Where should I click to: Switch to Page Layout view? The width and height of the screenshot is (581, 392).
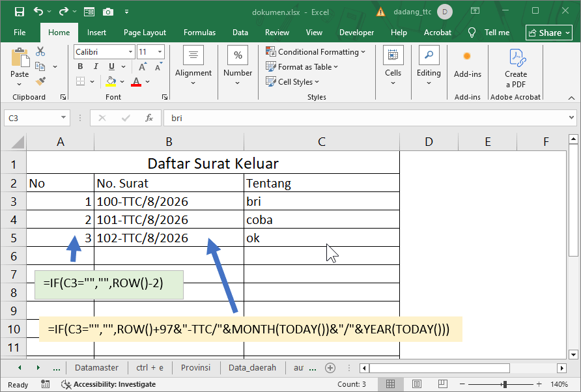(x=416, y=384)
